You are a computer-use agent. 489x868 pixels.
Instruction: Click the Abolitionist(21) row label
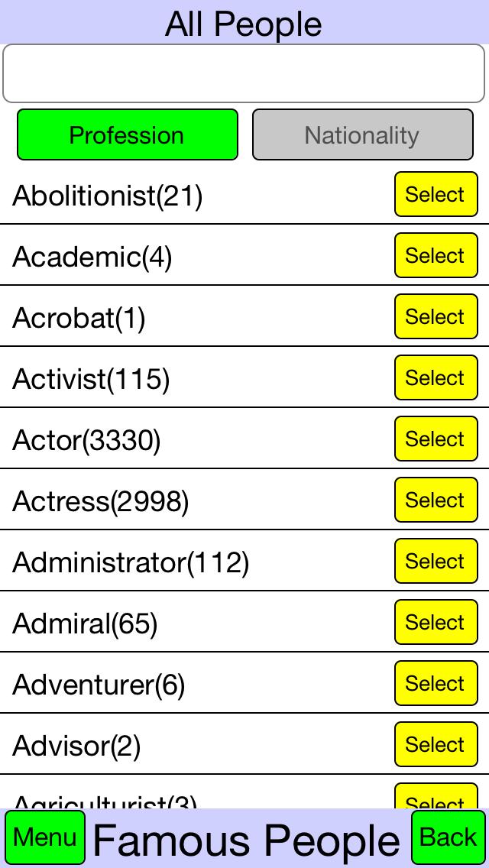(x=108, y=196)
